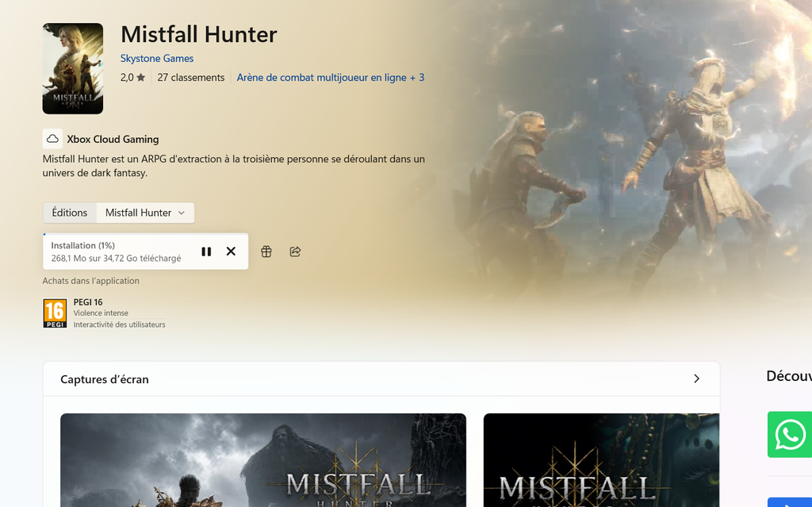Viewport: 812px width, 507px height.
Task: Open the first Mistfall screenshot with giant
Action: click(263, 460)
